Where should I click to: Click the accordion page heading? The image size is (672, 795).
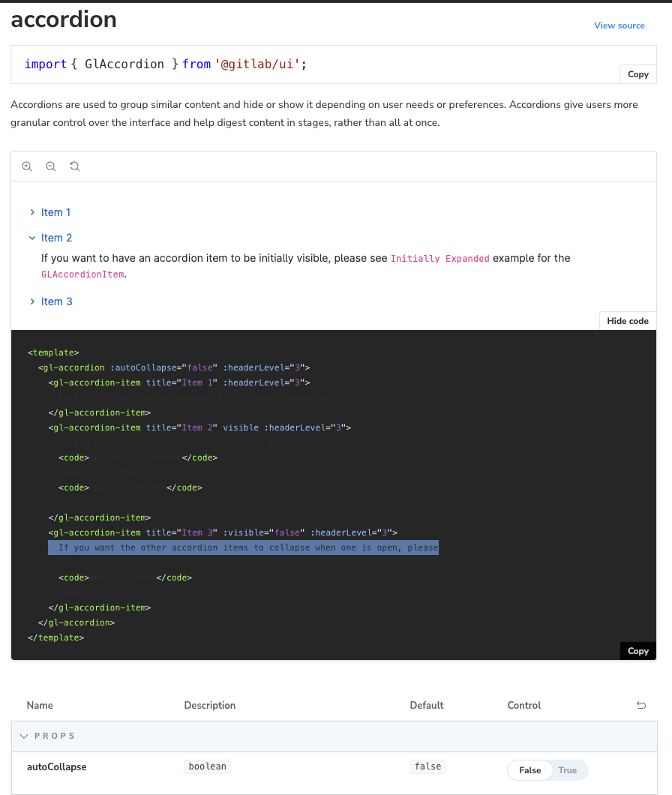pos(64,19)
